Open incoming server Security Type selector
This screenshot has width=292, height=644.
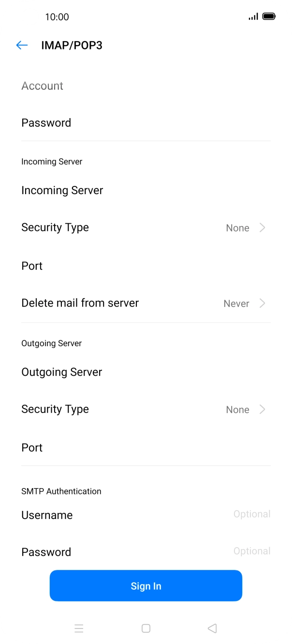[x=146, y=228]
